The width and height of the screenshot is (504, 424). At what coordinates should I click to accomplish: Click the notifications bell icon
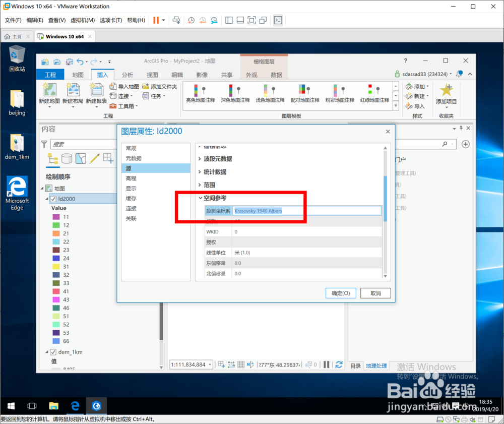click(459, 74)
